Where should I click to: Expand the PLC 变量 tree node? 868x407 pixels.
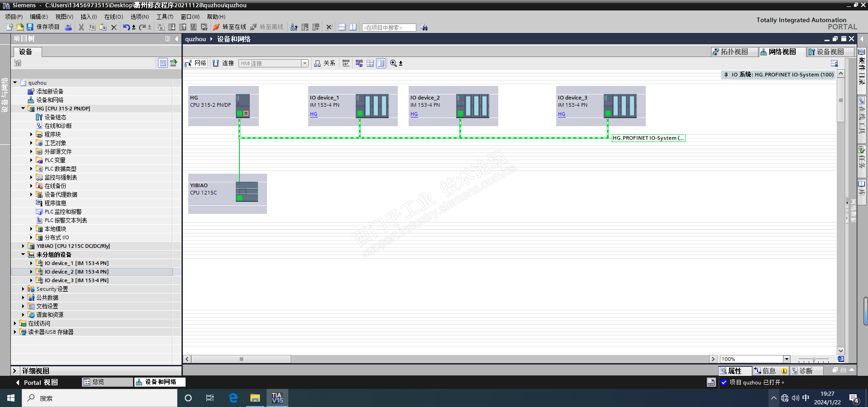point(31,160)
